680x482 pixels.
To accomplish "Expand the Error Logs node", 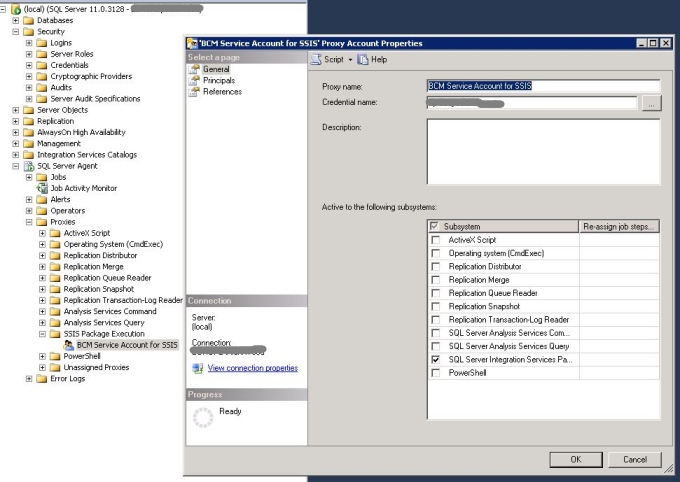I will pyautogui.click(x=29, y=379).
